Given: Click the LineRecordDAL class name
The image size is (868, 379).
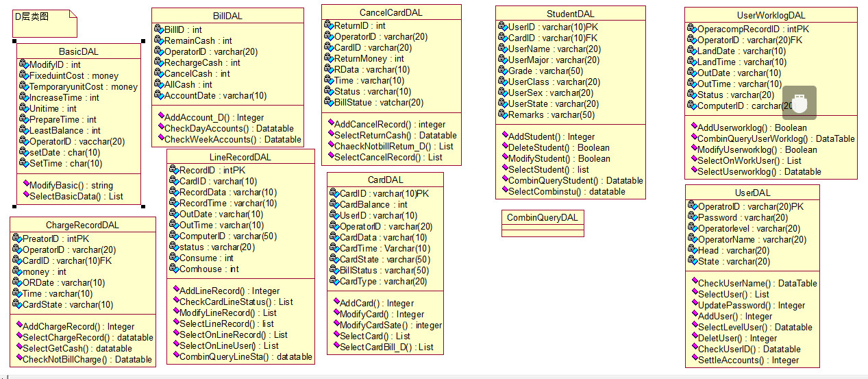Looking at the screenshot, I should (x=240, y=157).
